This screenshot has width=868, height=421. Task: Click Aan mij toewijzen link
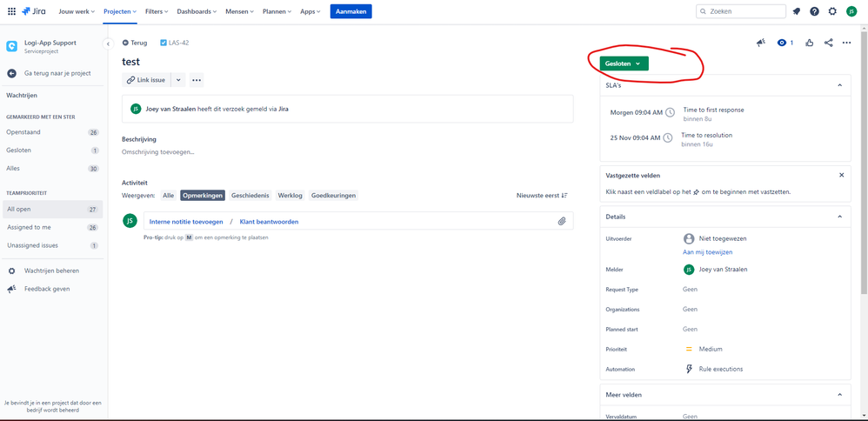point(707,252)
